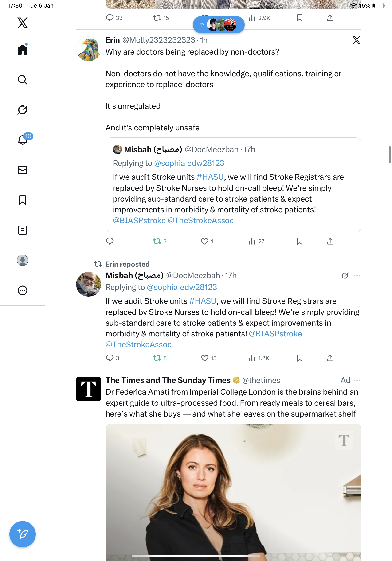Click the X logo in sidebar
Viewport: 392px width, 561px height.
pyautogui.click(x=23, y=23)
